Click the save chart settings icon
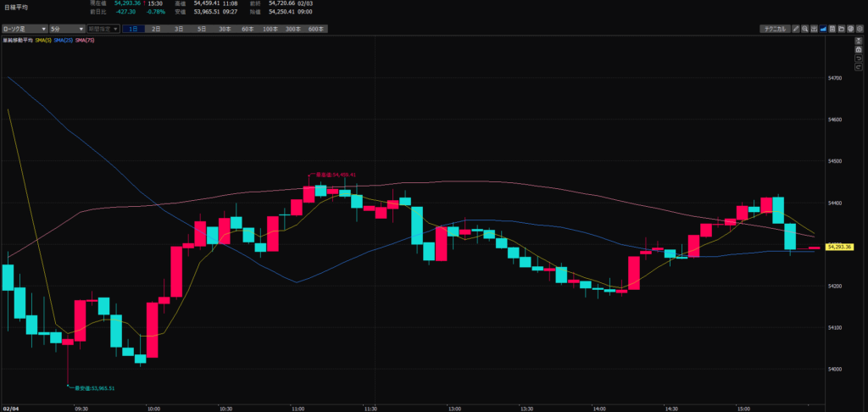Image resolution: width=868 pixels, height=412 pixels. (832, 29)
